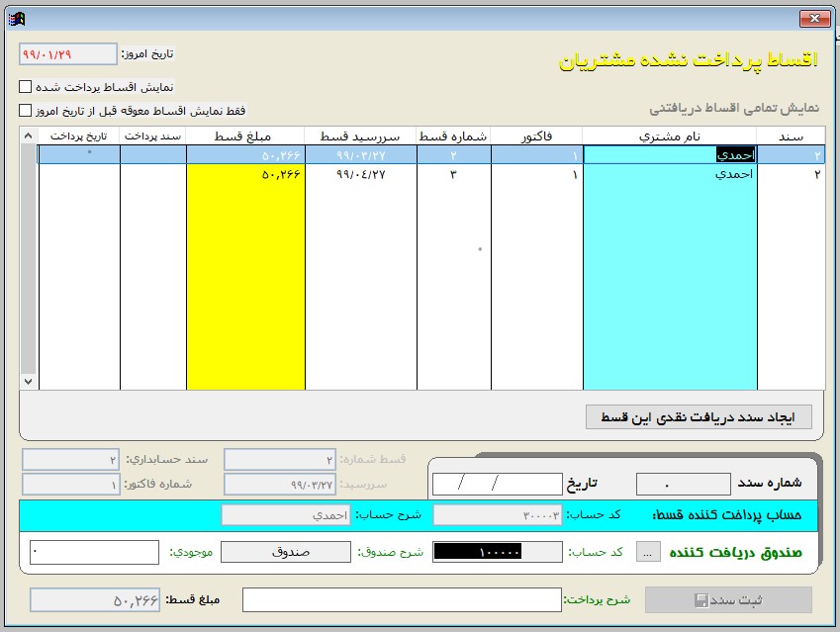Click the scroll up arrow of the table
The width and height of the screenshot is (840, 632).
pyautogui.click(x=28, y=135)
